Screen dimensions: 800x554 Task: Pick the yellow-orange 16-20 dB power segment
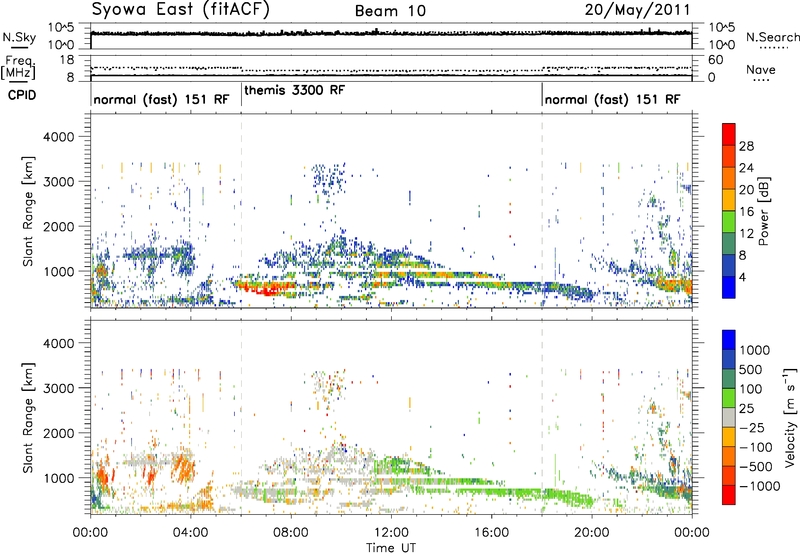(x=729, y=199)
